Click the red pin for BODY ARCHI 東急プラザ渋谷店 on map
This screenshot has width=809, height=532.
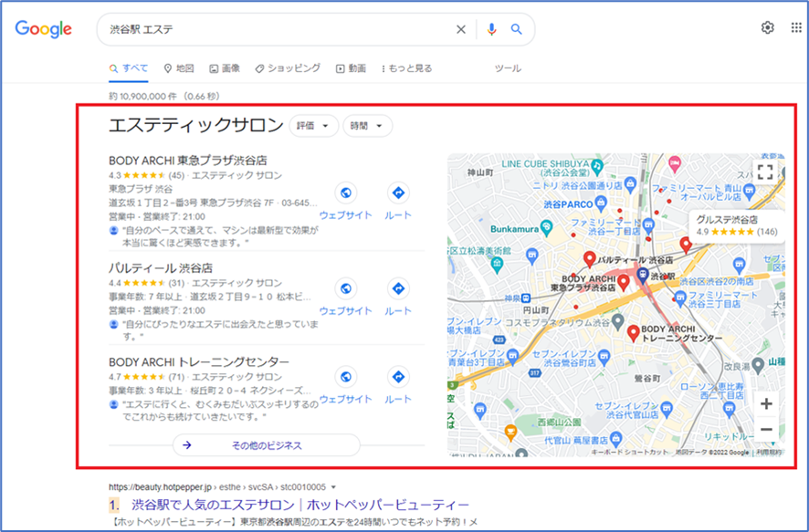coord(624,282)
